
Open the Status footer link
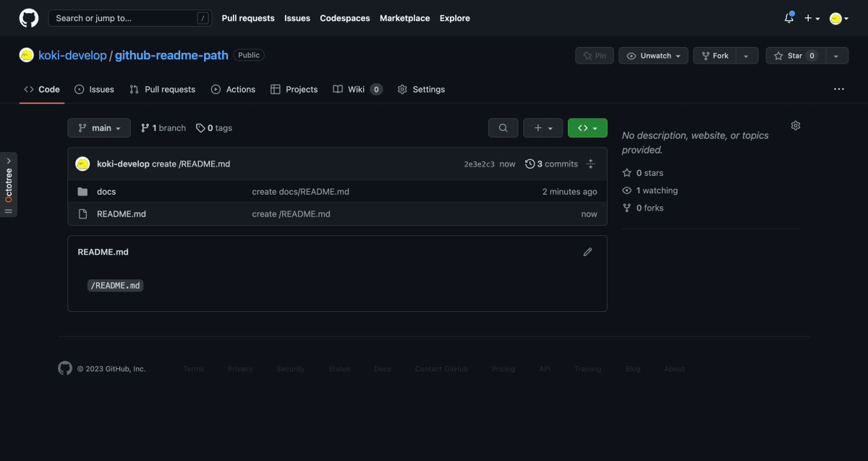339,369
